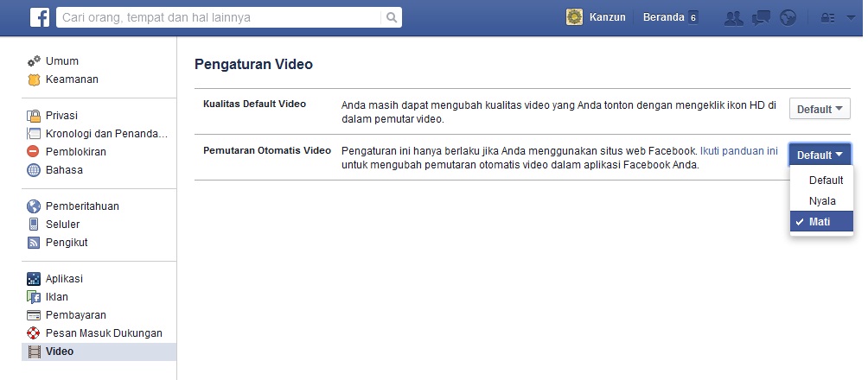Image resolution: width=868 pixels, height=380 pixels.
Task: Click the Ikuti panduan ini link
Action: click(738, 150)
